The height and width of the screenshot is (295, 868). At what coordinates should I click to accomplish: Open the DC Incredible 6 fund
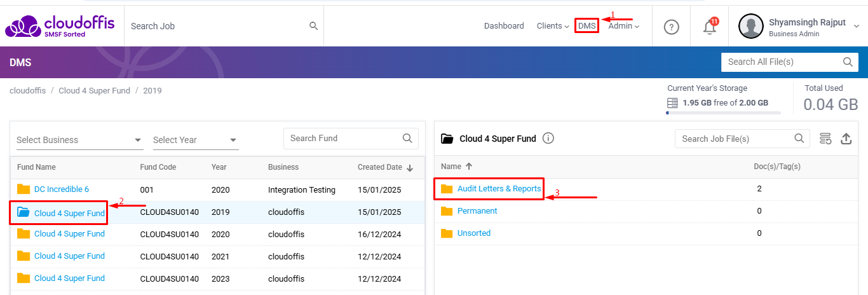coord(61,189)
